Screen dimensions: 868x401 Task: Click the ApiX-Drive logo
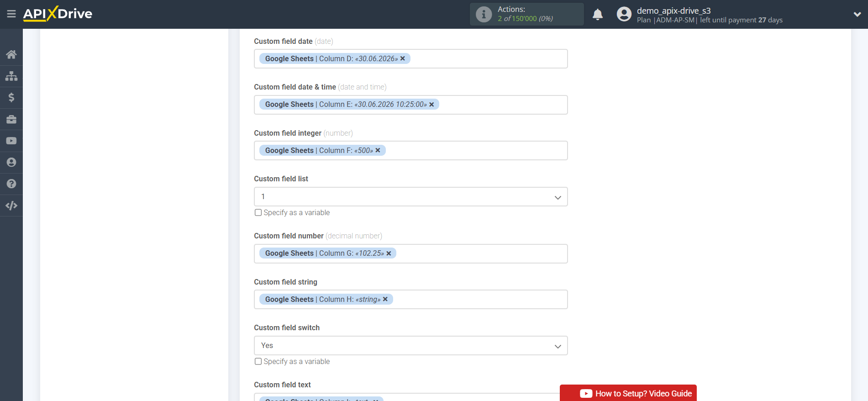(58, 14)
